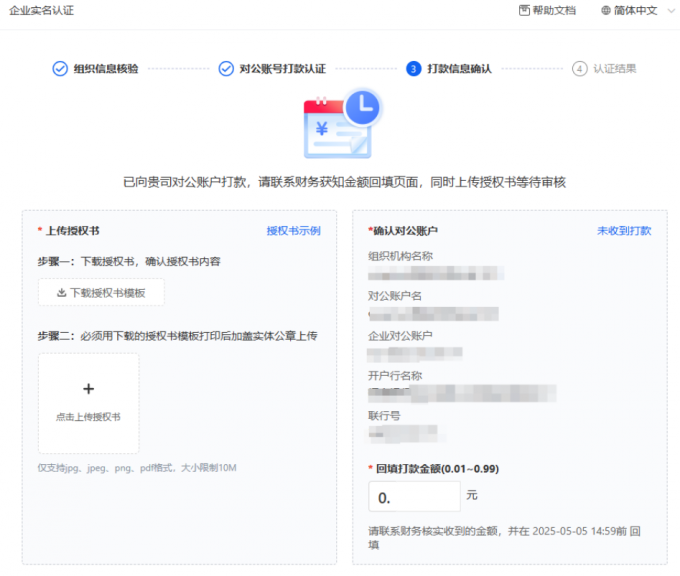This screenshot has width=680, height=576.
Task: Click the 上传授权书 section heading
Action: [x=73, y=231]
